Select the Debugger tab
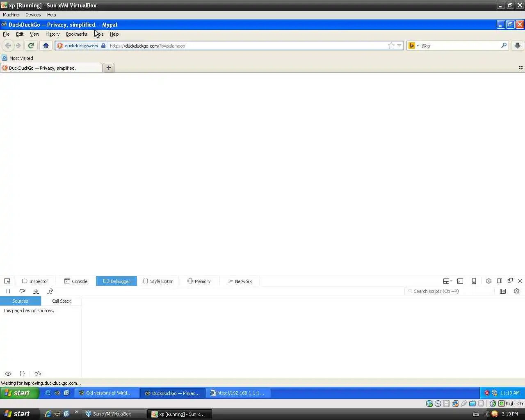The height and width of the screenshot is (420, 525). tap(116, 281)
